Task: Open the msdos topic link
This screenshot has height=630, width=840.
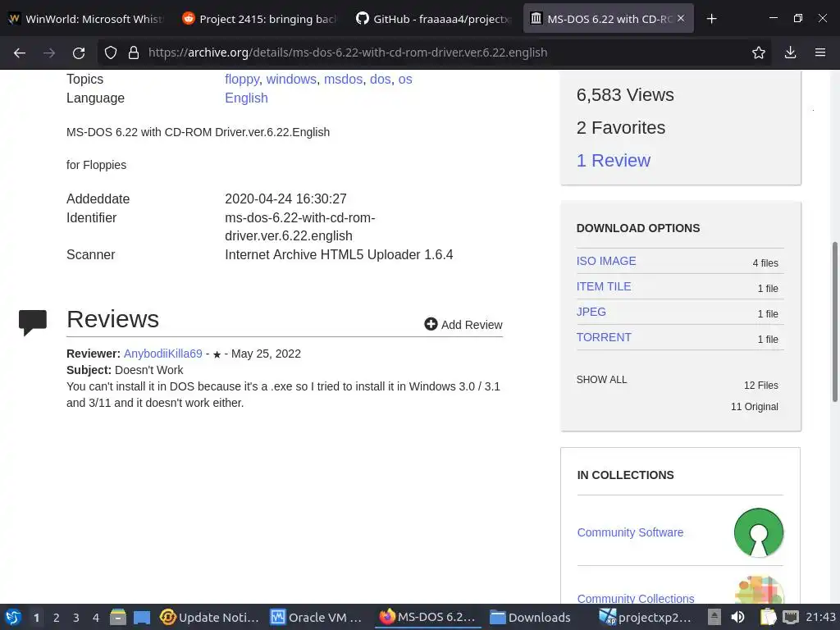Action: click(344, 80)
